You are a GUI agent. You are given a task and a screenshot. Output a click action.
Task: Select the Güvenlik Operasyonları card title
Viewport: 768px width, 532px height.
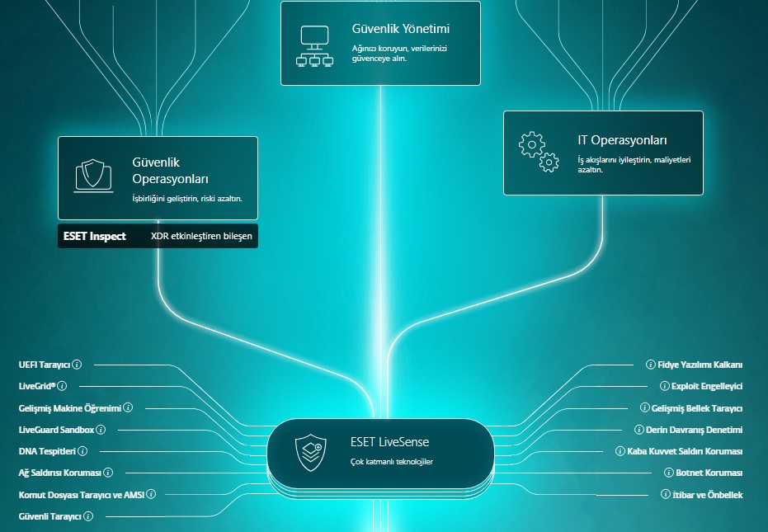(x=171, y=171)
